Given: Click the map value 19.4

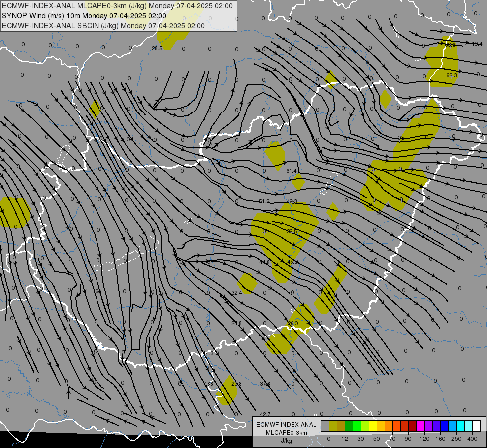Looking at the screenshot, I should click(x=477, y=44).
